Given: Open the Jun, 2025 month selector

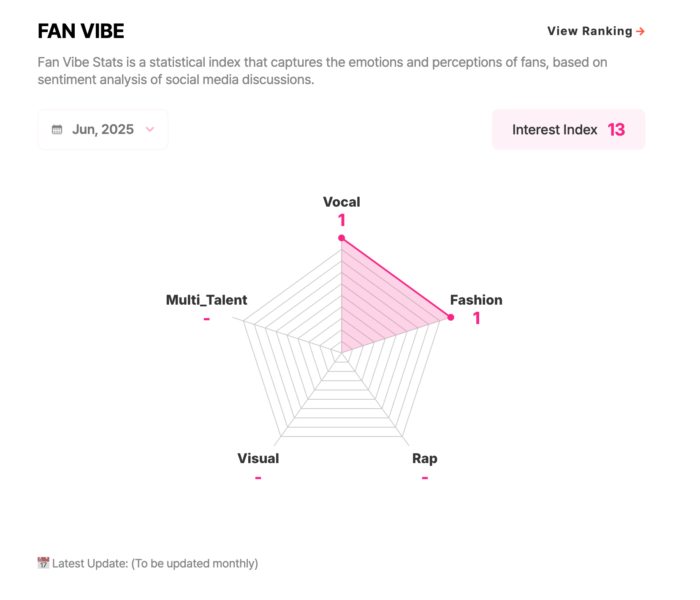Looking at the screenshot, I should point(103,129).
